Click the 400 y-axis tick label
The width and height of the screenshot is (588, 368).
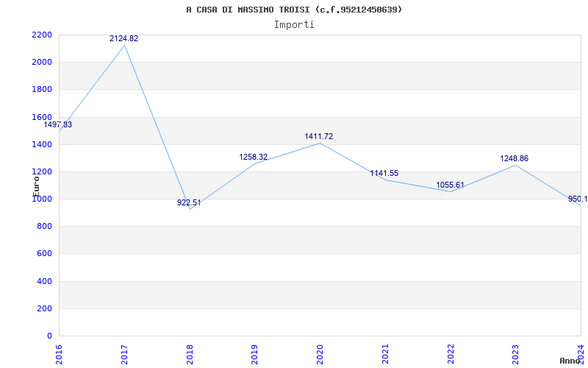coord(44,281)
